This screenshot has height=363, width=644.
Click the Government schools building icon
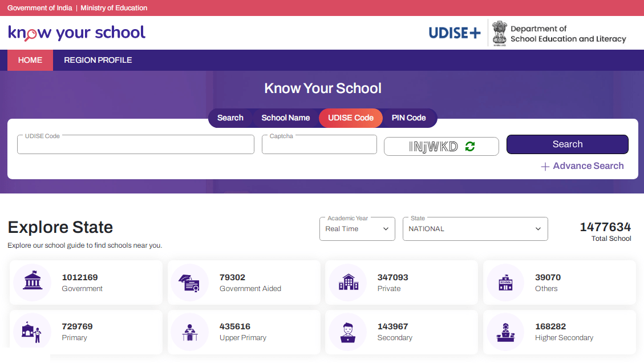point(33,283)
